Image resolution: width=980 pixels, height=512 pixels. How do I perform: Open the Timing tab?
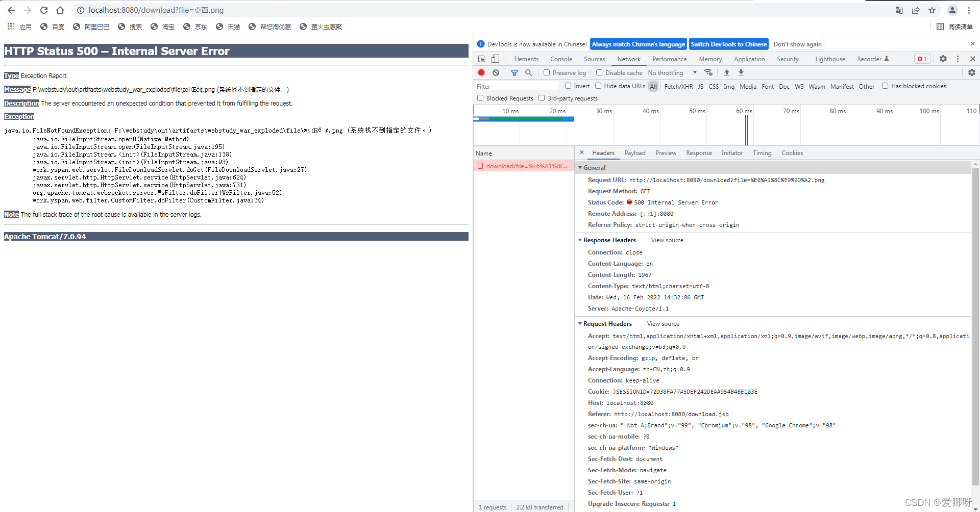click(762, 153)
